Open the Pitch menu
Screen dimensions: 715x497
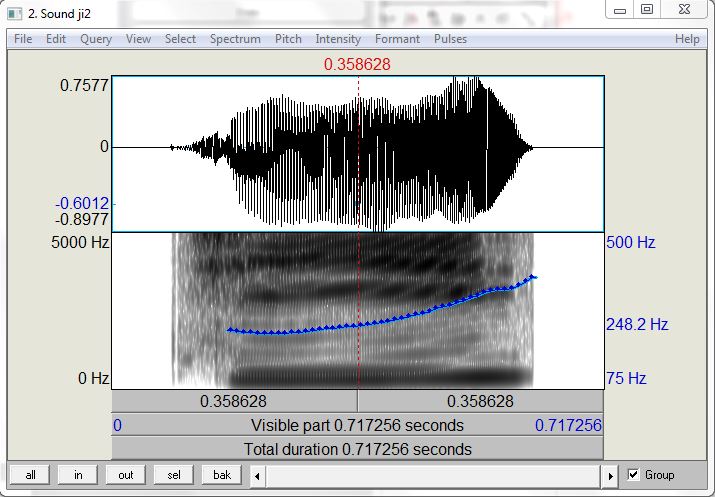click(x=288, y=39)
